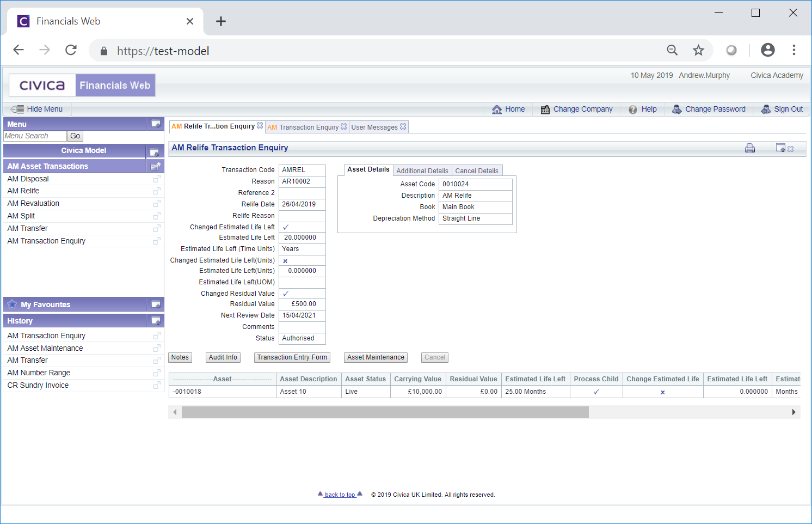This screenshot has width=812, height=524.
Task: Click the Civica Model header icon
Action: (x=155, y=151)
